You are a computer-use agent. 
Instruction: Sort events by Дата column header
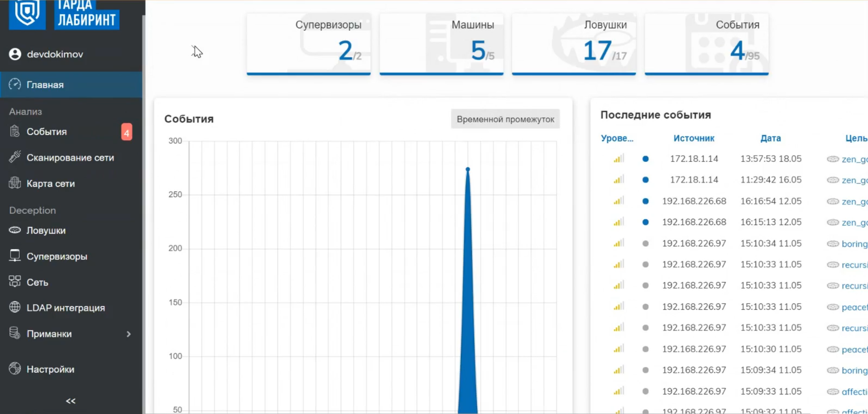(770, 138)
